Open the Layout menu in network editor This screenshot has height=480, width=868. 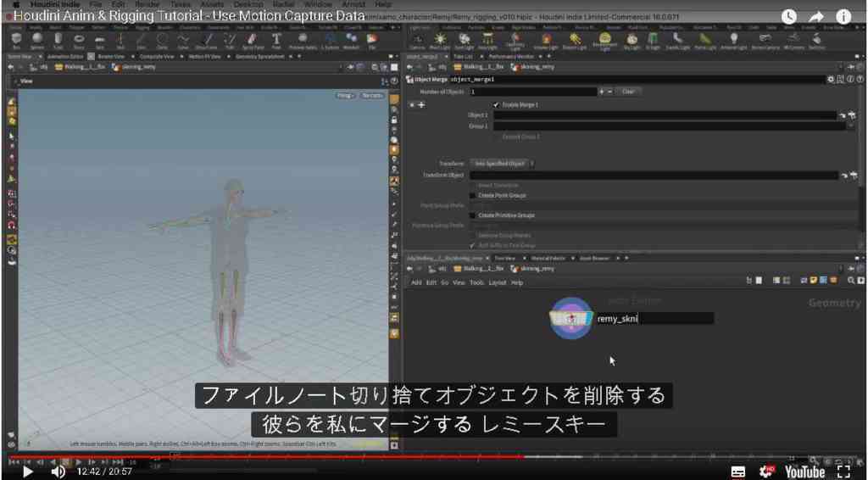[x=497, y=282]
